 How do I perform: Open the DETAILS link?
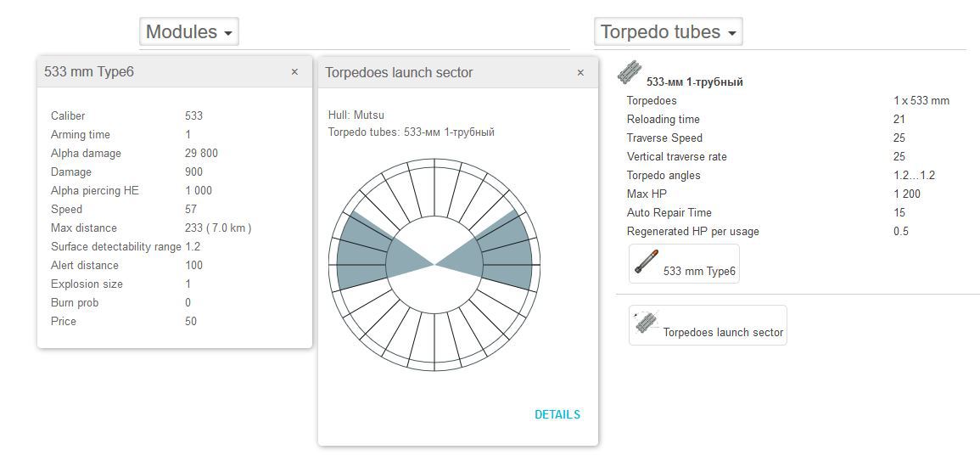pyautogui.click(x=557, y=414)
